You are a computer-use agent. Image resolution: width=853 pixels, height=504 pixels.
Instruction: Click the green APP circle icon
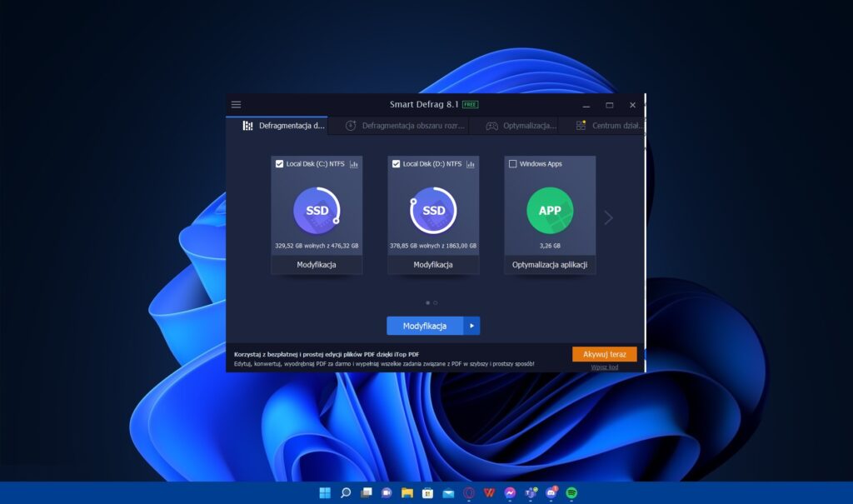[550, 211]
